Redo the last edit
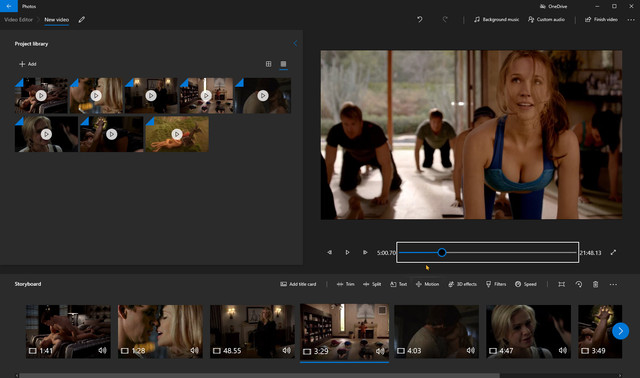Screen dimensions: 640x378 [x=445, y=19]
